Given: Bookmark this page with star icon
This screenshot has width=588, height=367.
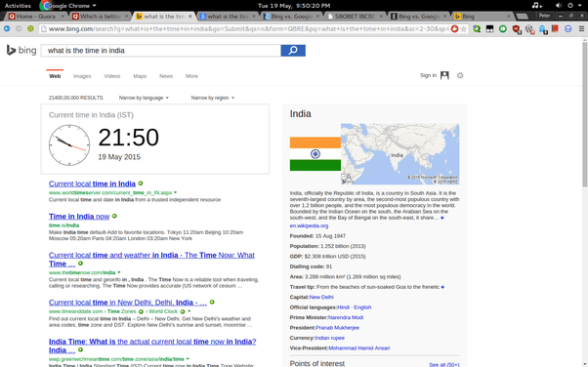Looking at the screenshot, I should coord(464,29).
